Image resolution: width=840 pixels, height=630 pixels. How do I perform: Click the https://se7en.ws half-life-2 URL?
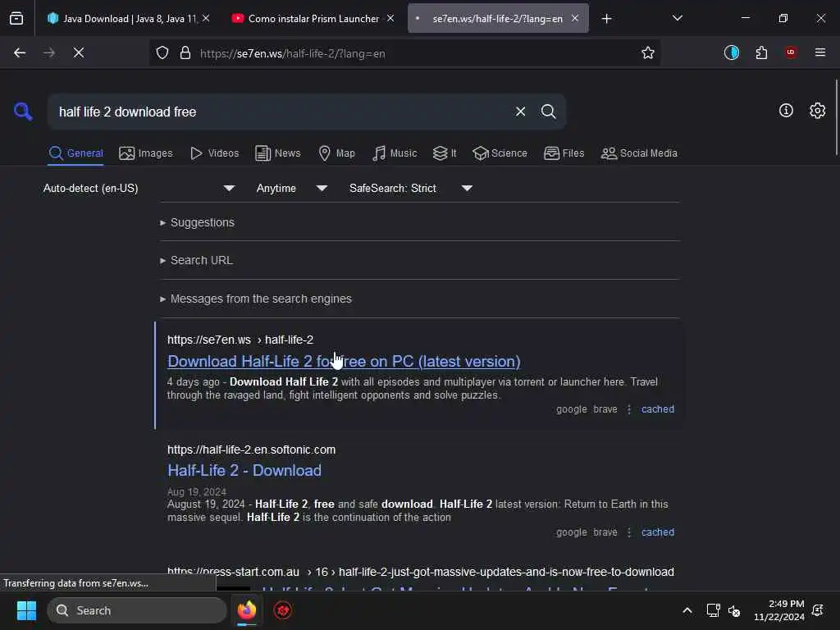(x=240, y=340)
